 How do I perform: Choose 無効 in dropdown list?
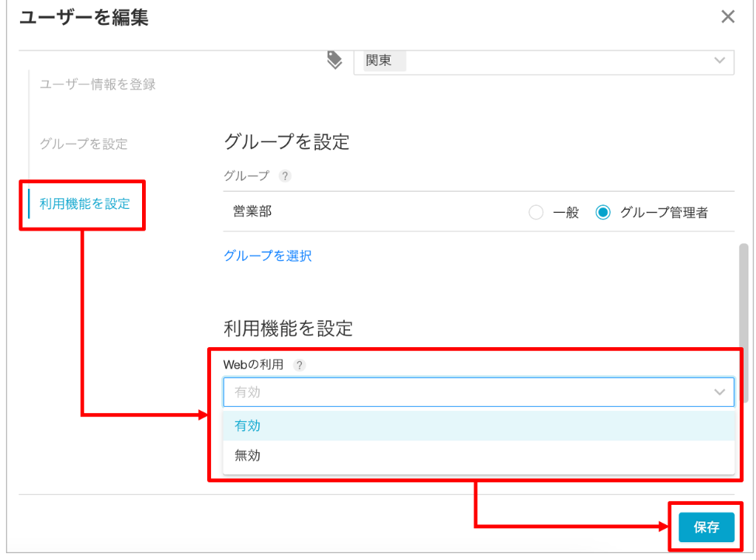point(478,455)
